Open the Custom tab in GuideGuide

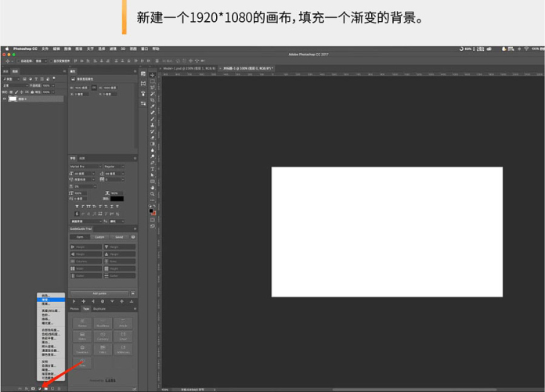tap(99, 236)
